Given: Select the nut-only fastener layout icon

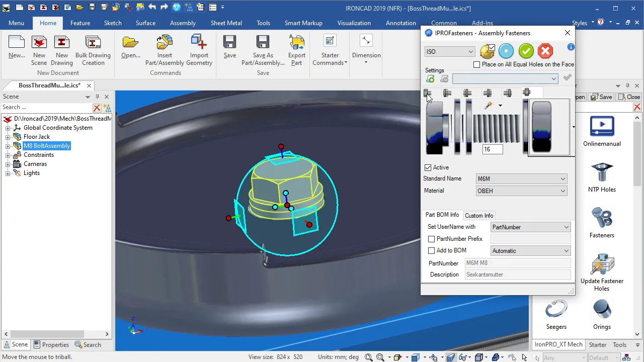Looking at the screenshot, I should 527,93.
